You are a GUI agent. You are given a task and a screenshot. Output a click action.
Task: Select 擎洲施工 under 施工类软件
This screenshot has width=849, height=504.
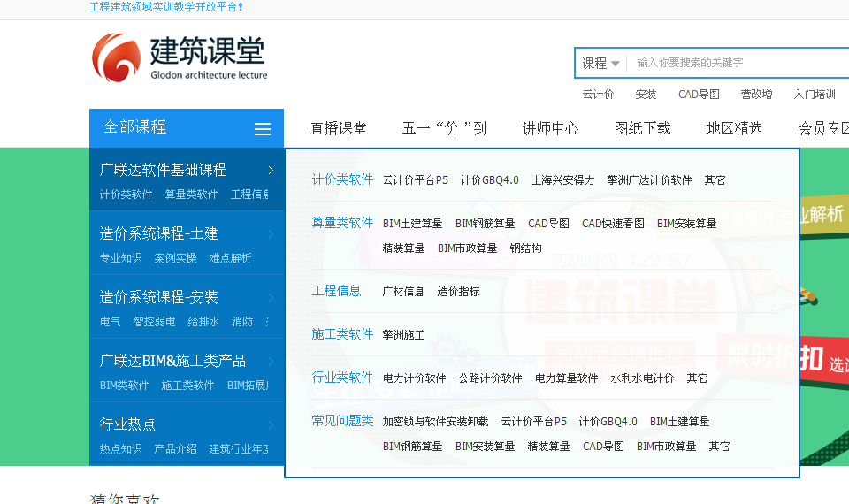[x=403, y=334]
